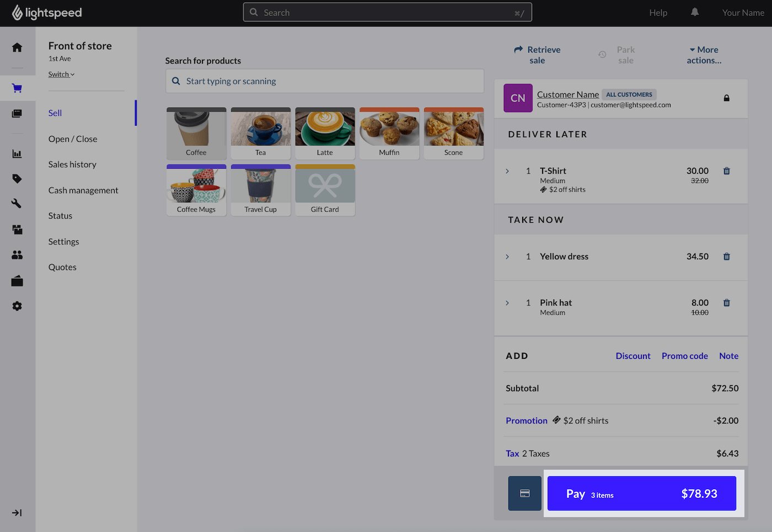Delete the T-Shirt line item
The image size is (772, 532).
[726, 171]
